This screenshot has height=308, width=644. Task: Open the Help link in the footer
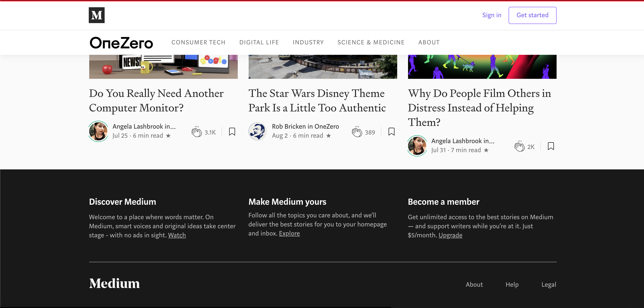(x=512, y=284)
